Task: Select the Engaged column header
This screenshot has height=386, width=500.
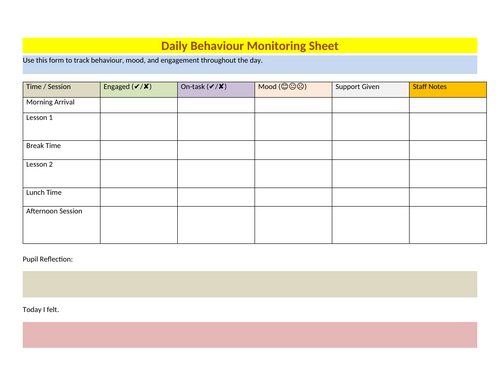Action: coord(139,90)
